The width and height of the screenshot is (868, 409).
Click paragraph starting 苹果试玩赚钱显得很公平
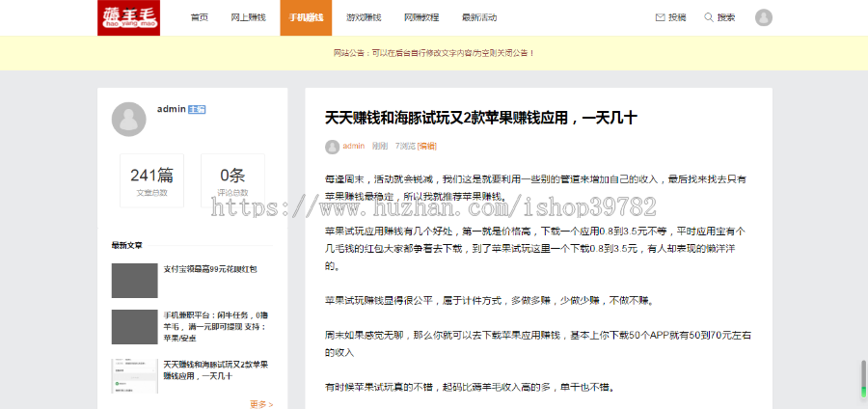point(489,301)
